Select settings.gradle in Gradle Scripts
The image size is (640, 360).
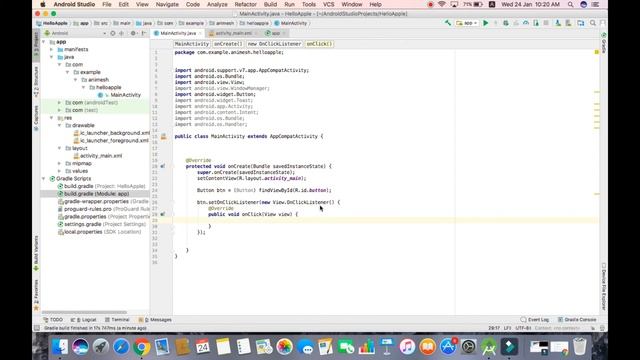pyautogui.click(x=82, y=224)
